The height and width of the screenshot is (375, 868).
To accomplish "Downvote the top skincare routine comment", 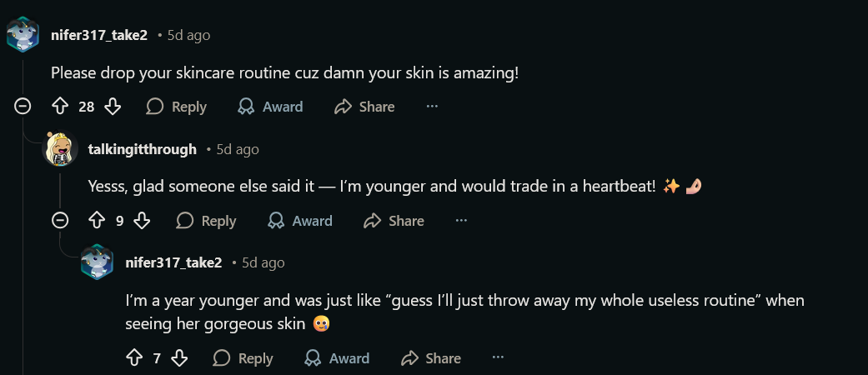I will point(113,107).
